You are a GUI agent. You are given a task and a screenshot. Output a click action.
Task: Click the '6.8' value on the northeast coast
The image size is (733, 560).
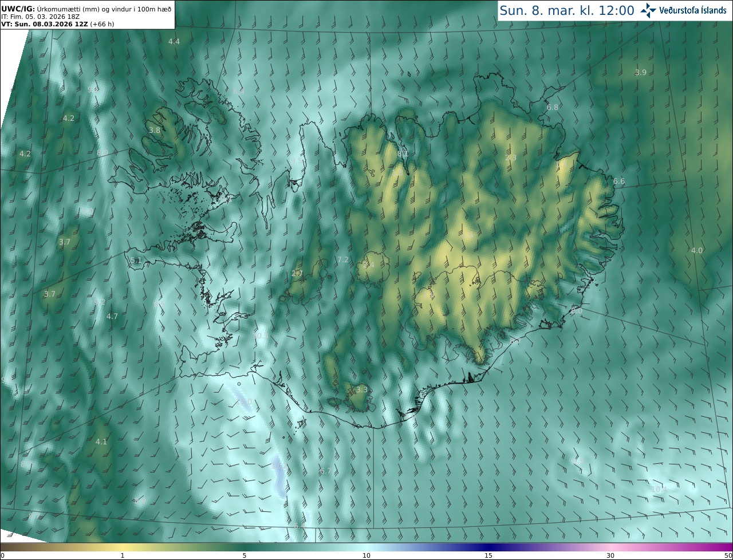click(x=553, y=107)
